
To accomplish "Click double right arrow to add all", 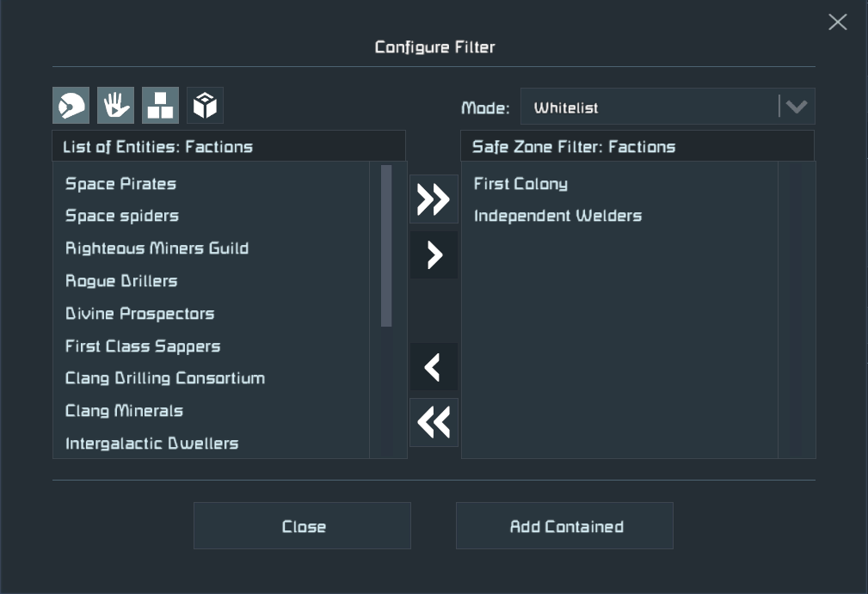I will 434,199.
